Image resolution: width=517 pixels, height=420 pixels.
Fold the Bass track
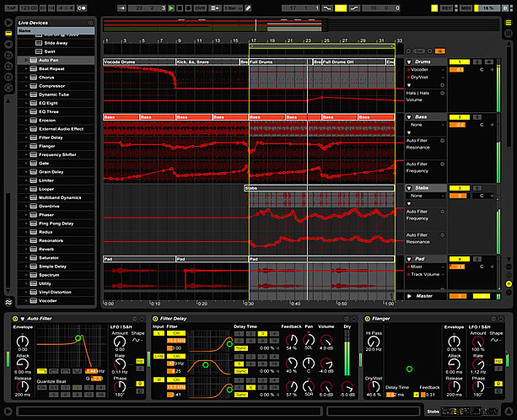click(x=409, y=117)
